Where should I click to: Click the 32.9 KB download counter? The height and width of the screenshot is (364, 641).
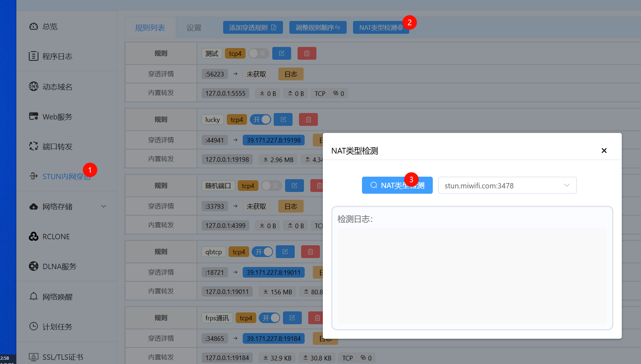click(277, 358)
